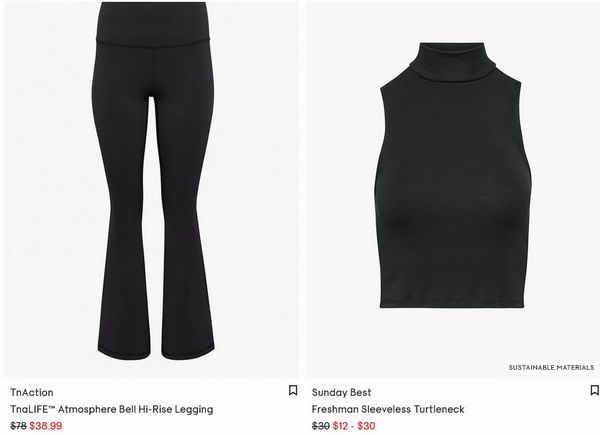Visit the TnAction brand link

tap(32, 393)
